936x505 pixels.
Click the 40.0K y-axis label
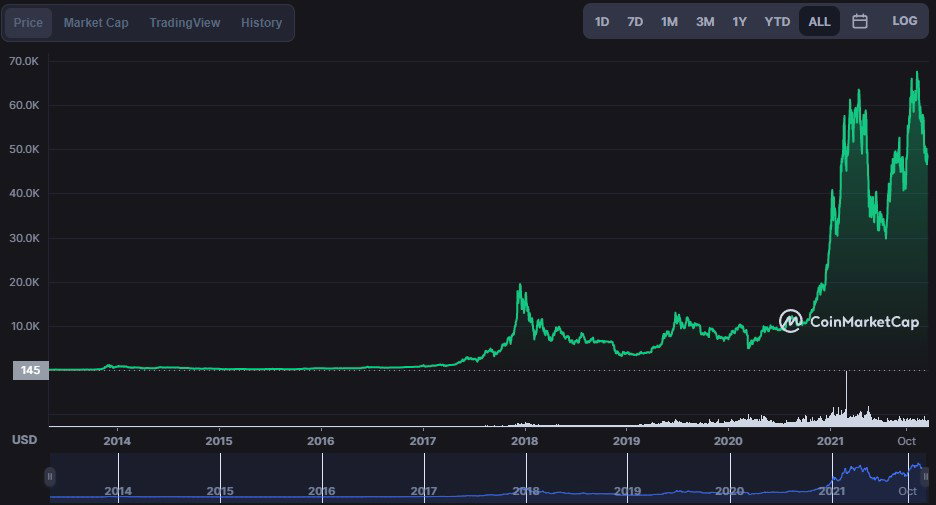click(x=24, y=193)
